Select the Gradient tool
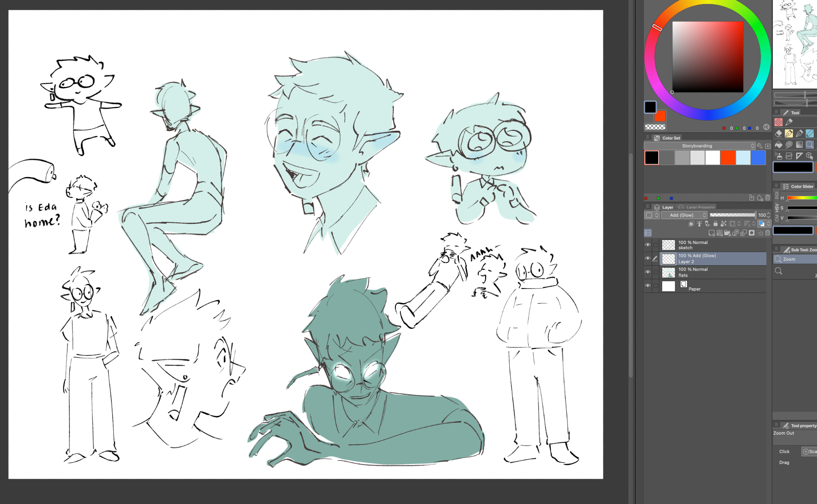 point(799,144)
